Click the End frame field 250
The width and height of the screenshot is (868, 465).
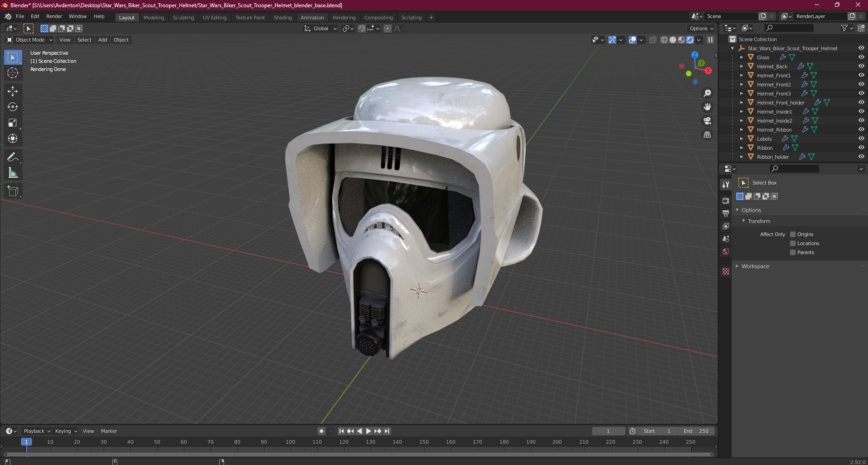click(696, 431)
